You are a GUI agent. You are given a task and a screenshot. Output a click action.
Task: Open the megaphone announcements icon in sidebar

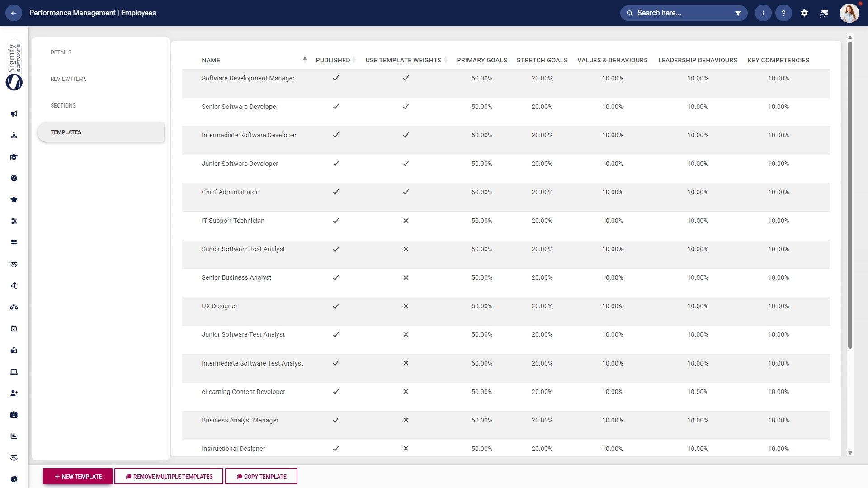(14, 114)
